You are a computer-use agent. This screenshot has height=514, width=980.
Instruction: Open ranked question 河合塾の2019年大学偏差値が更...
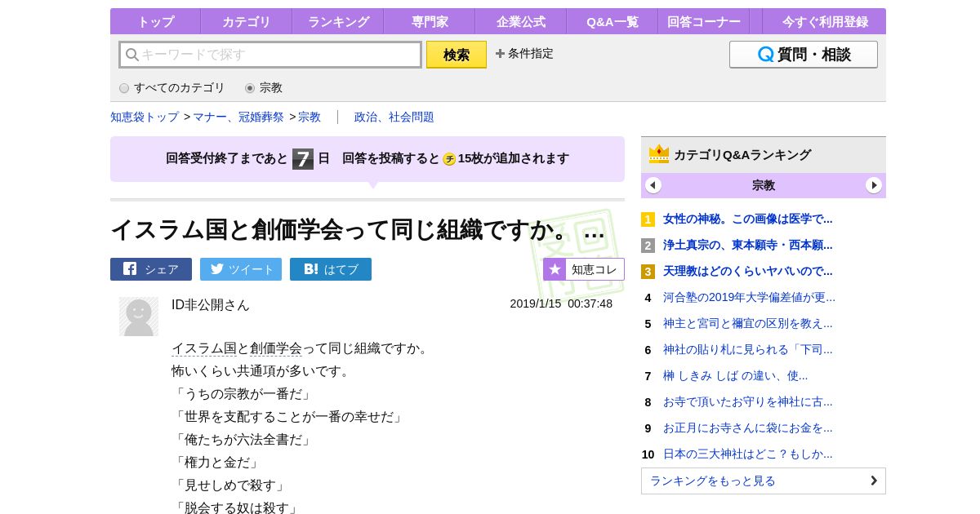click(x=750, y=297)
